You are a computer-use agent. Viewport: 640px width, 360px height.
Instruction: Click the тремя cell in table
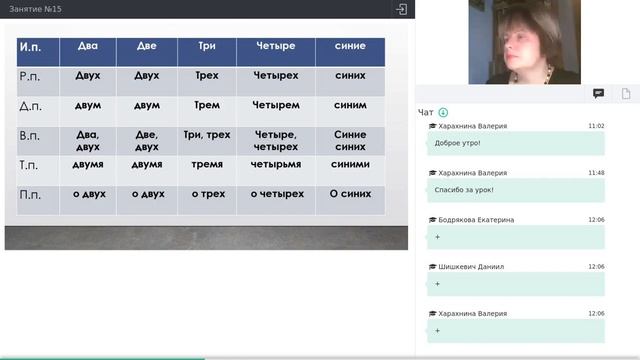coord(207,170)
